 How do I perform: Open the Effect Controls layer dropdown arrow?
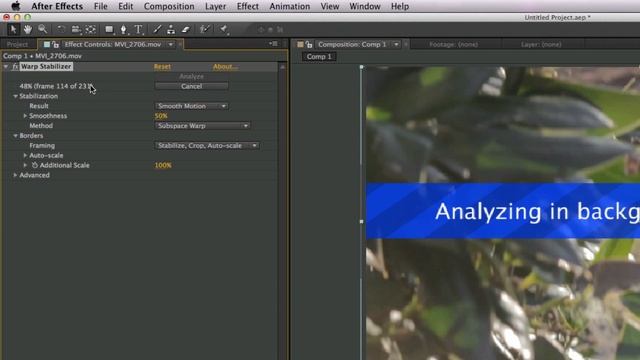(171, 44)
